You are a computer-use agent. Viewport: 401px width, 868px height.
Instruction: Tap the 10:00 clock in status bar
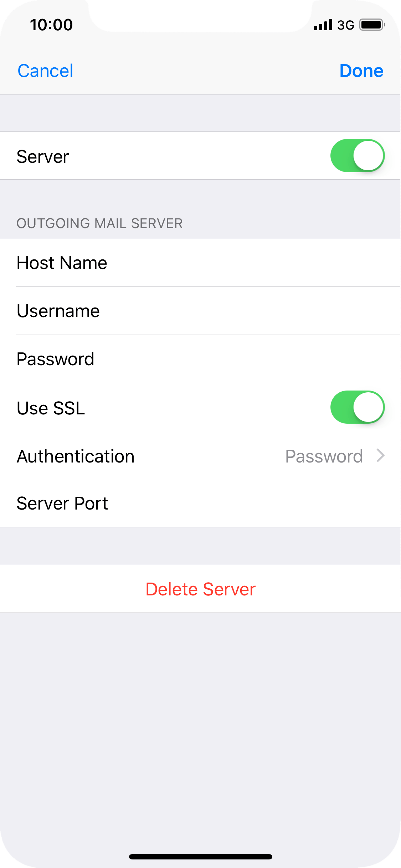[x=51, y=25]
